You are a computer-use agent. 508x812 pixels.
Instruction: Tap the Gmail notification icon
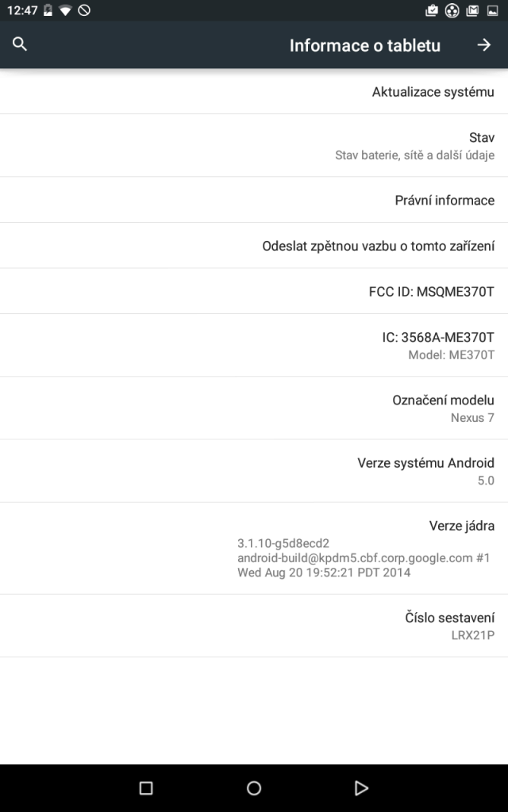472,10
